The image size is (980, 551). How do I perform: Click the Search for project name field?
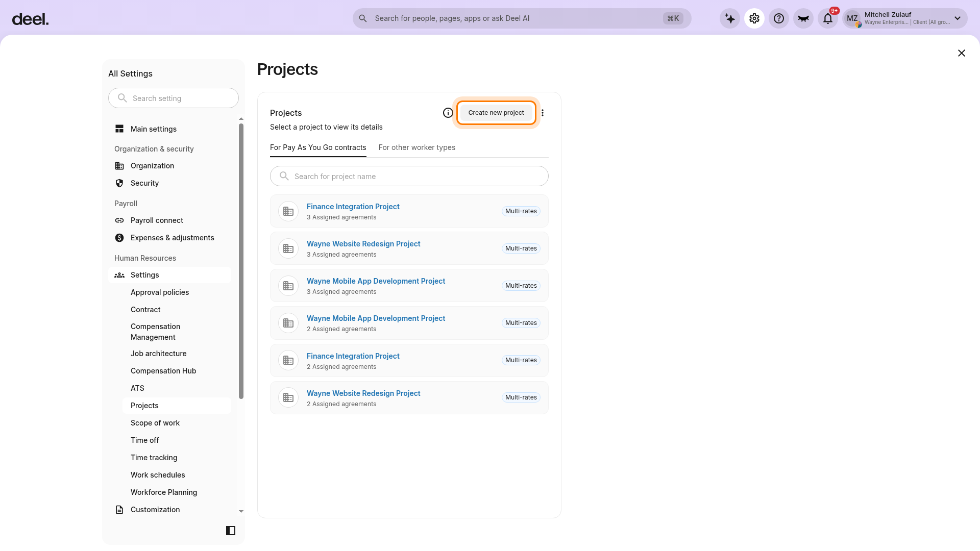[x=409, y=176]
